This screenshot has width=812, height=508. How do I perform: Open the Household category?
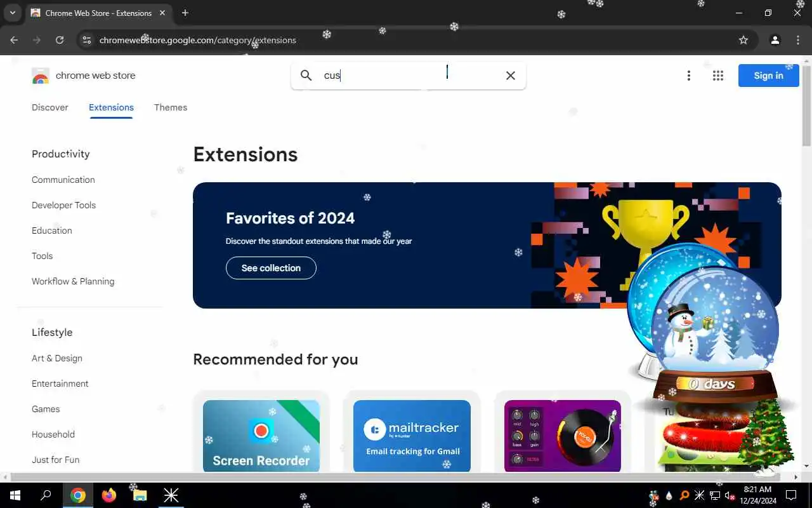pos(53,434)
